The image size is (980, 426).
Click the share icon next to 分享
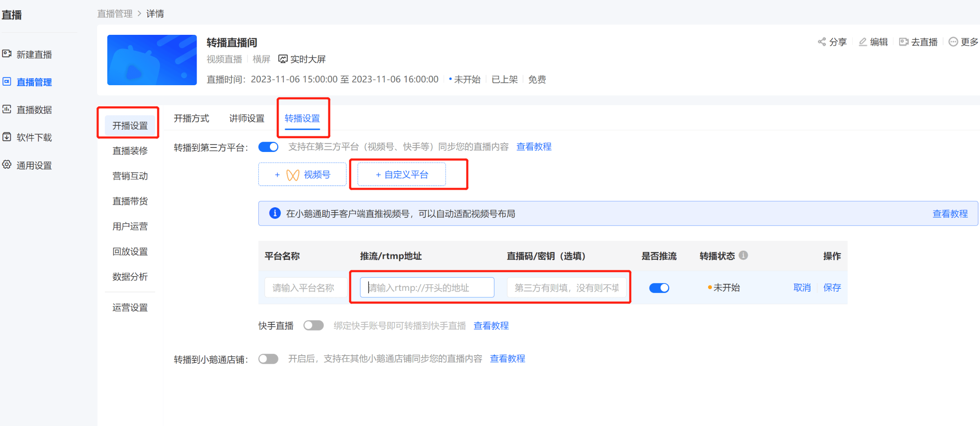822,42
